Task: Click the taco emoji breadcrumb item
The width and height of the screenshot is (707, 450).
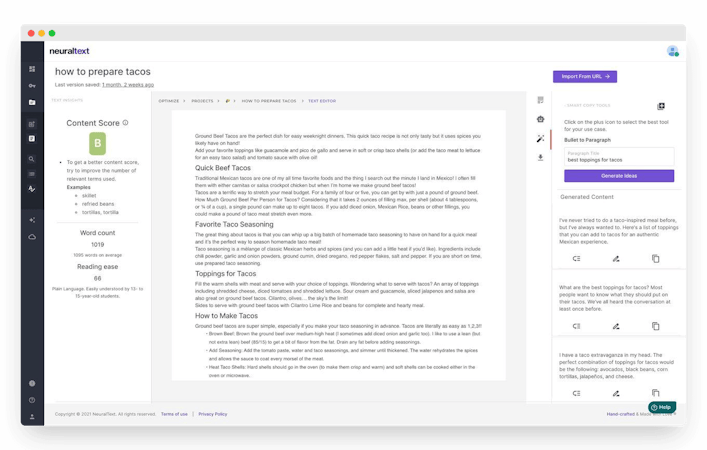Action: pyautogui.click(x=228, y=101)
